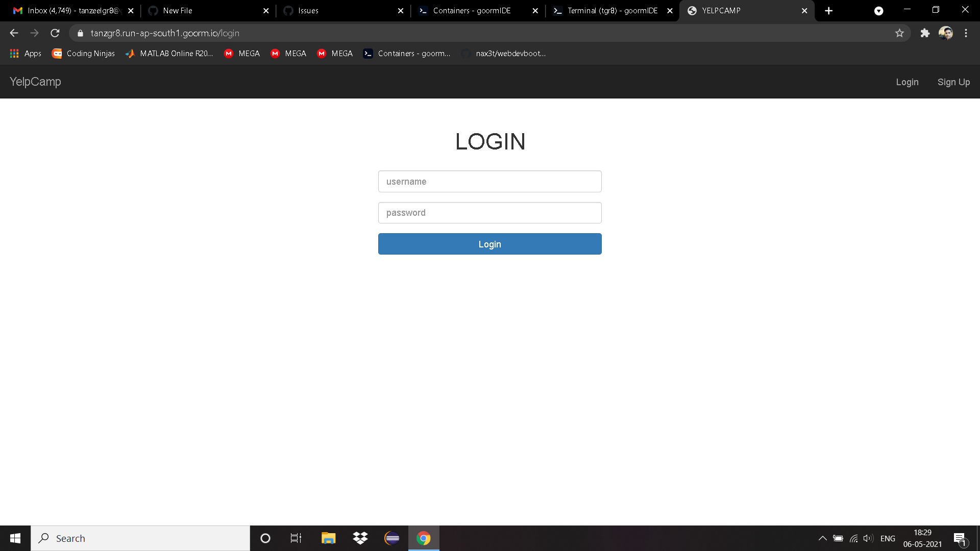This screenshot has width=980, height=551.
Task: Go to the YelpCamp brand home link
Action: (35, 82)
